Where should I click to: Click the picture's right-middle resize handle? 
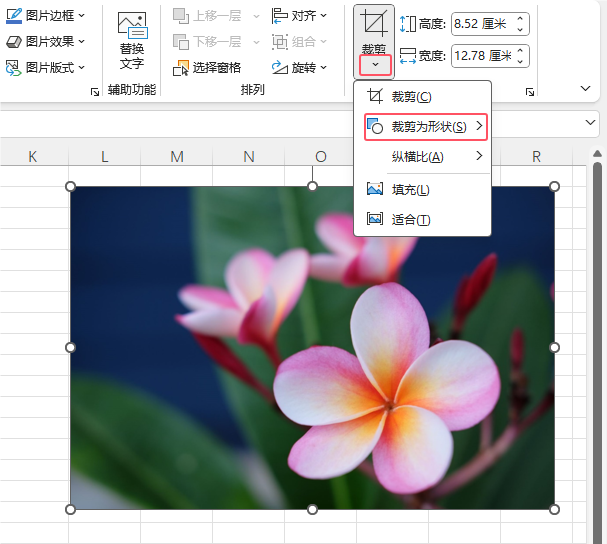point(554,348)
